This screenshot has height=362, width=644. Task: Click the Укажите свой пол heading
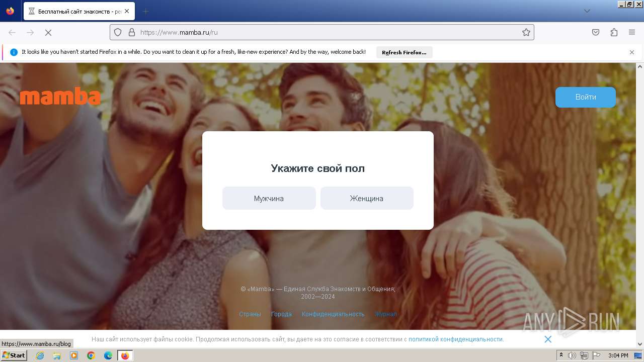click(317, 168)
